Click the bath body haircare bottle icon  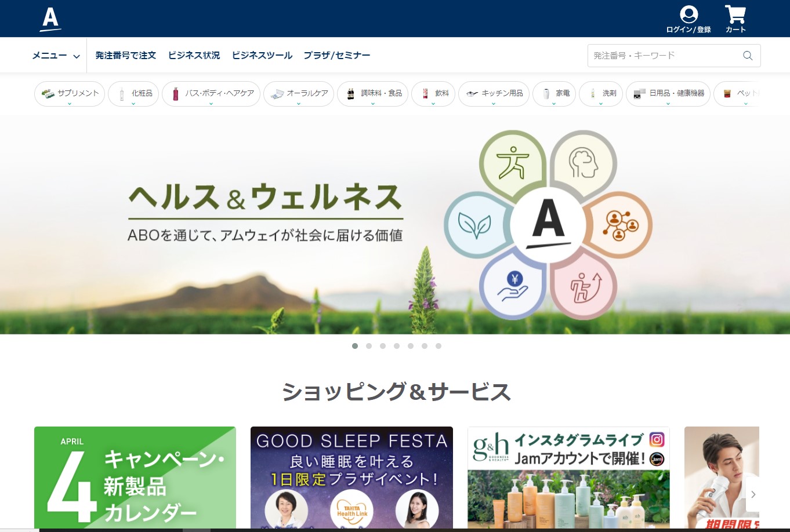point(175,94)
